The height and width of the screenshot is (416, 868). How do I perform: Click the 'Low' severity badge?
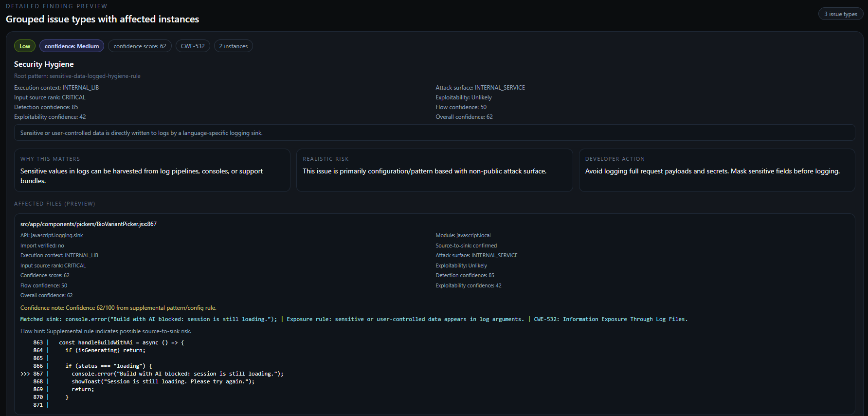(x=25, y=46)
